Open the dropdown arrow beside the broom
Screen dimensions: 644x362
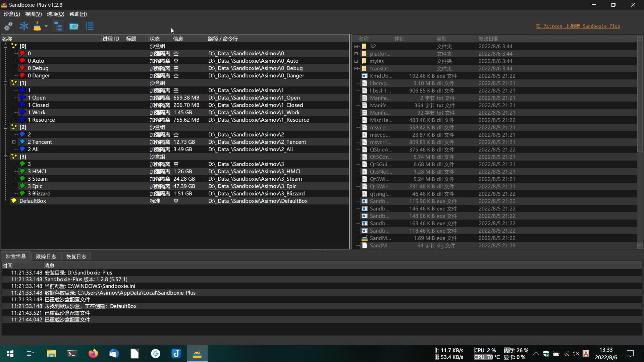46,26
